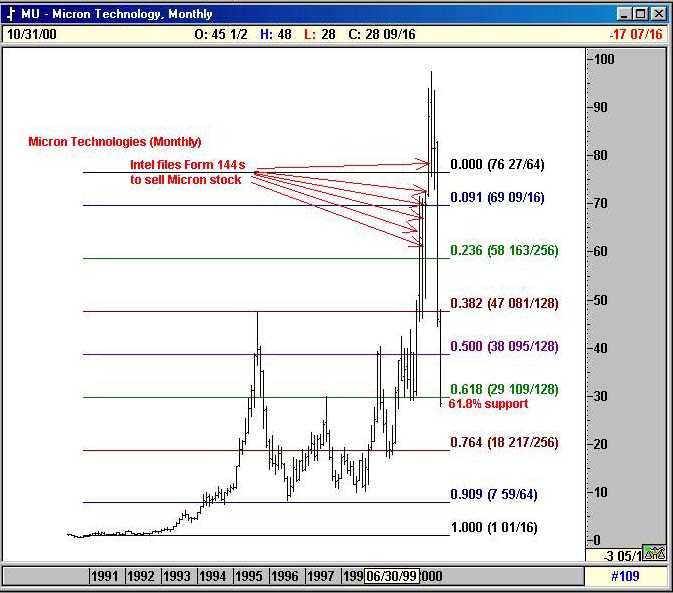Click the 0 price level on the axis
Image resolution: width=673 pixels, height=593 pixels.
click(x=597, y=540)
